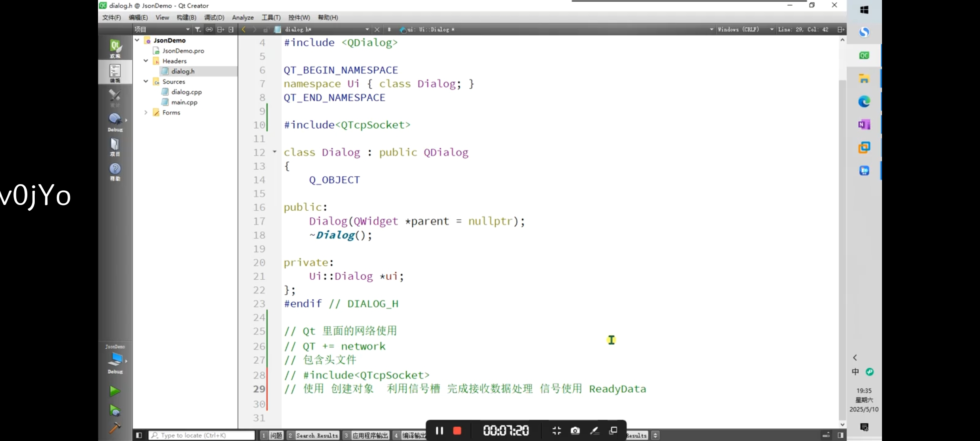The image size is (980, 441).
Task: Toggle the right sidebar visibility button
Action: (840, 435)
